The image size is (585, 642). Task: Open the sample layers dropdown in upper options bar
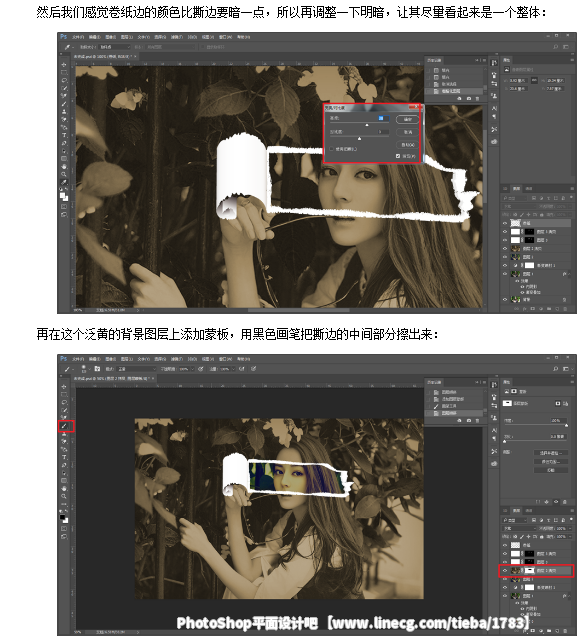click(170, 47)
